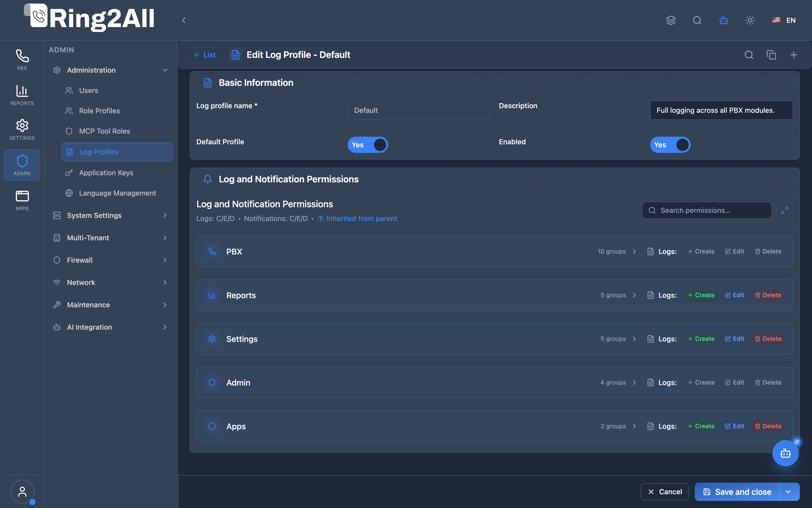Click the Admin shield icon in permissions row
812x508 pixels.
212,382
